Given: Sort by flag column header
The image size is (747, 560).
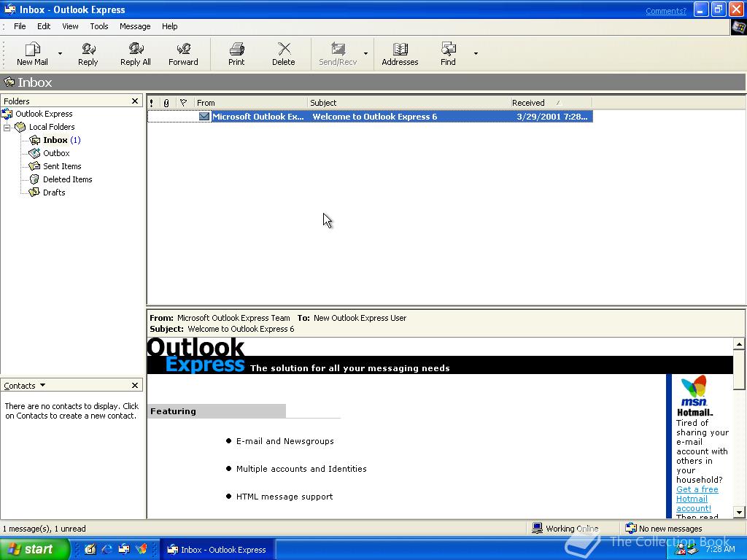Looking at the screenshot, I should pos(183,103).
